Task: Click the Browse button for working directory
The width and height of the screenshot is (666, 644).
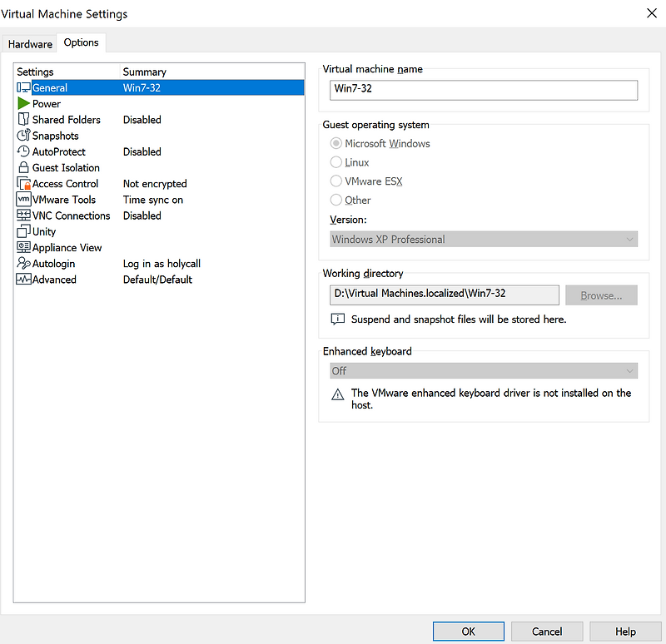Action: click(601, 295)
